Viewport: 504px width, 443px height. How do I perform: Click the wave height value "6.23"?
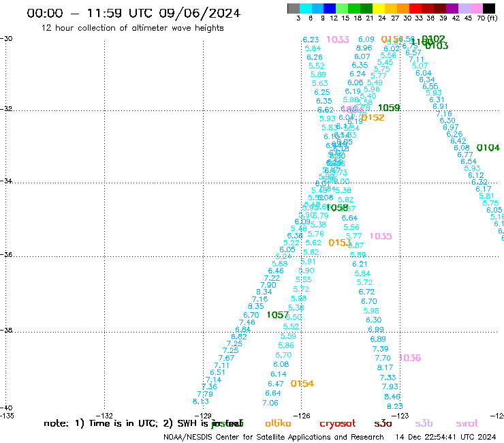[311, 40]
